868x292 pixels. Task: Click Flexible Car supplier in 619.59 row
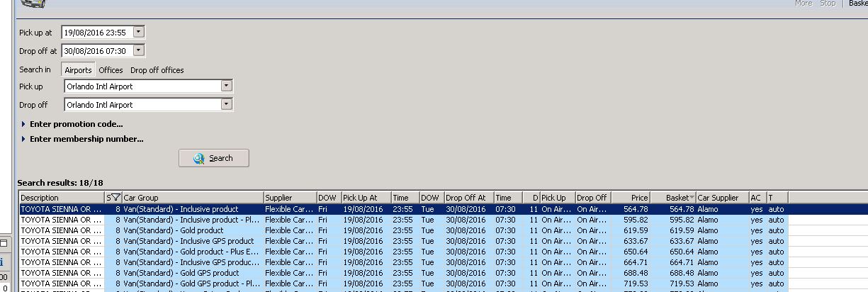(x=289, y=230)
